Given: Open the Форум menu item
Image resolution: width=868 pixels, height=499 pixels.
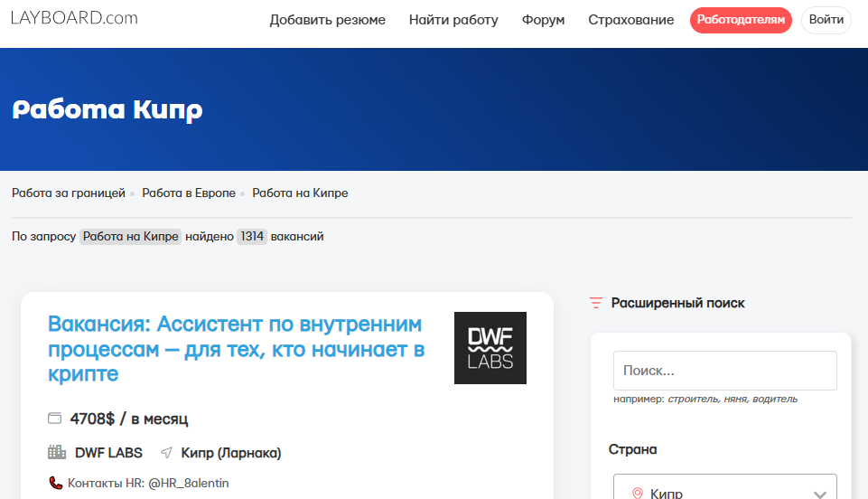Looking at the screenshot, I should (543, 20).
